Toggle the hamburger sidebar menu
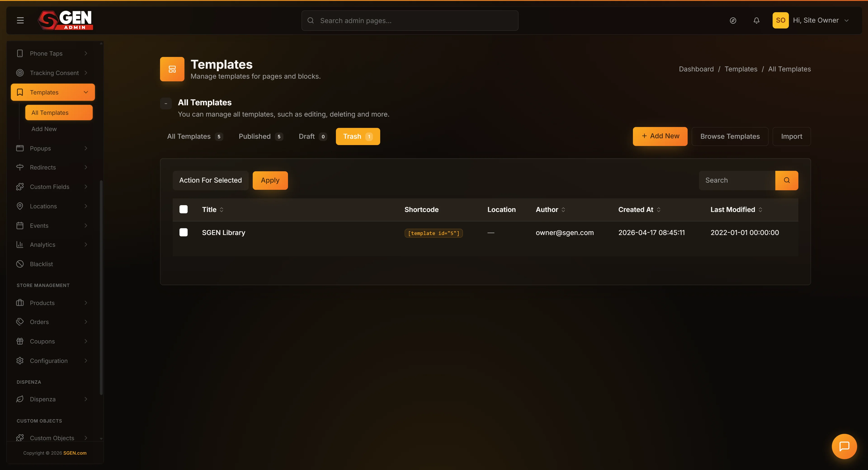Viewport: 868px width, 470px height. 20,21
